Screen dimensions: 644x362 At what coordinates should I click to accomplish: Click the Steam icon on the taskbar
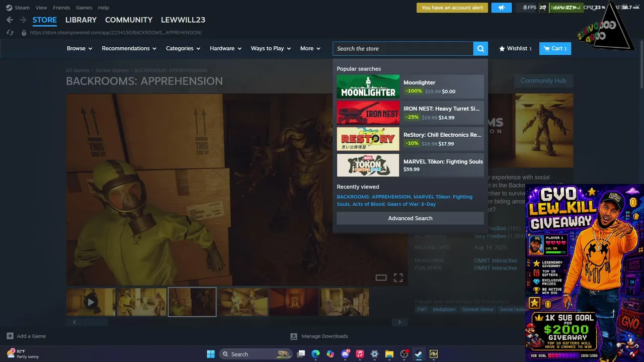click(x=419, y=354)
